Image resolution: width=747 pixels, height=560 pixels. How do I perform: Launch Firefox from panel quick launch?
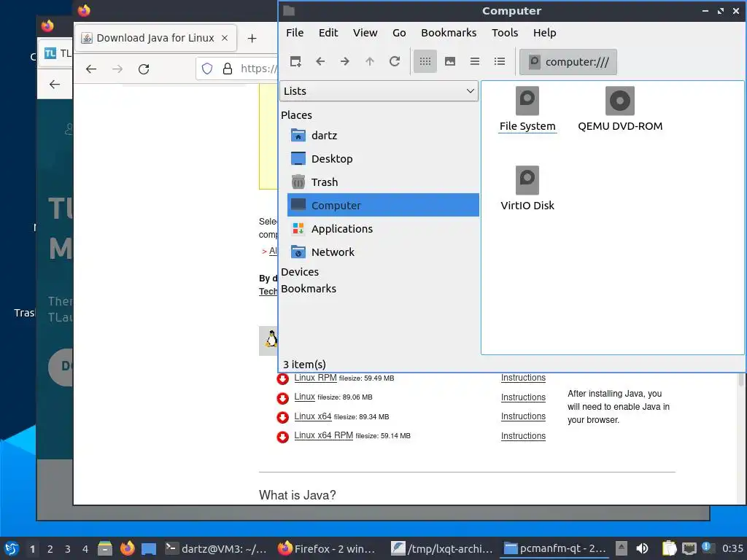pos(127,548)
